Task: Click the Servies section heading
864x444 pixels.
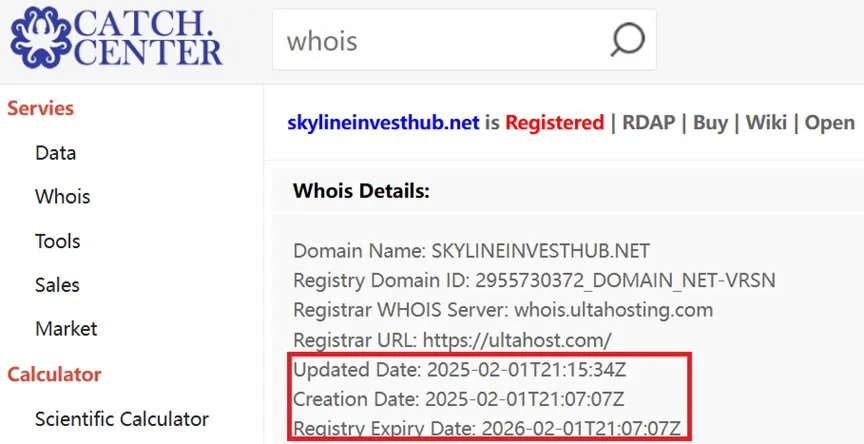Action: coord(40,108)
